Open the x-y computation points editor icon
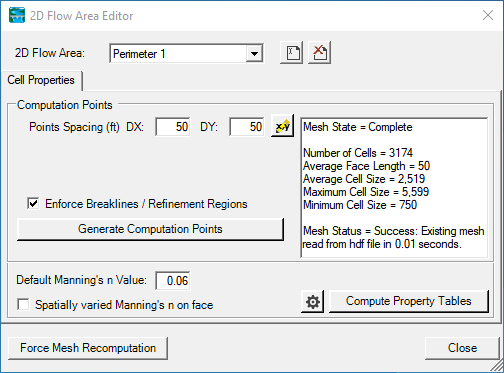The width and height of the screenshot is (504, 373). tap(282, 126)
